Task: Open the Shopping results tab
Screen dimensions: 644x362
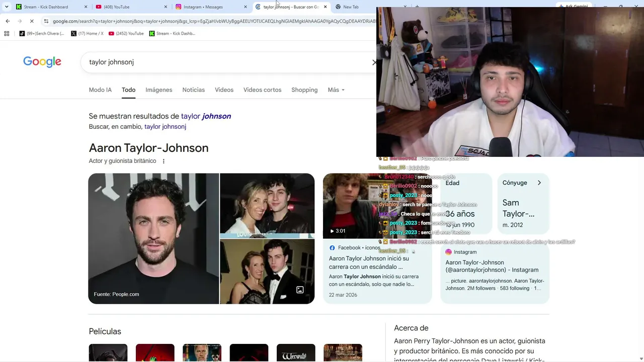Action: (x=304, y=90)
